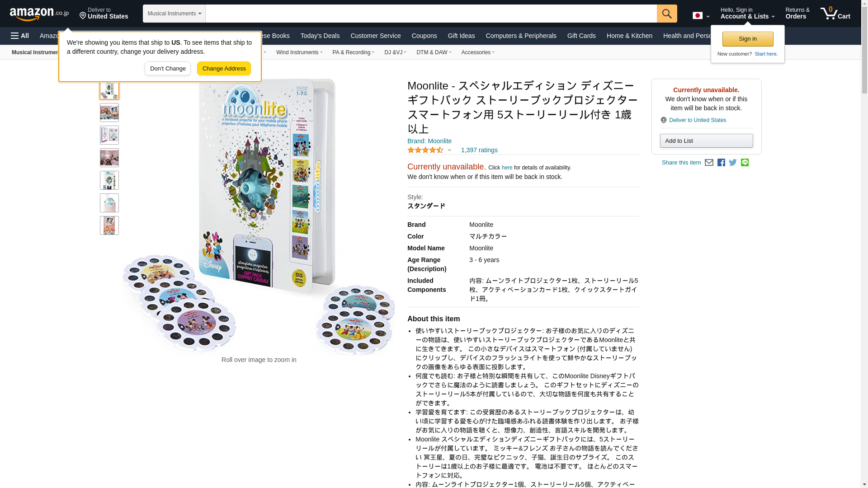Viewport: 868px width, 488px height.
Task: Open the 1,397 ratings link
Action: [479, 150]
